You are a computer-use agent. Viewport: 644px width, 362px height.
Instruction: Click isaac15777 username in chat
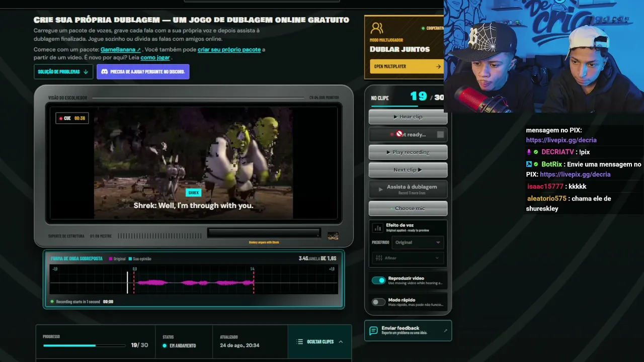pos(545,187)
